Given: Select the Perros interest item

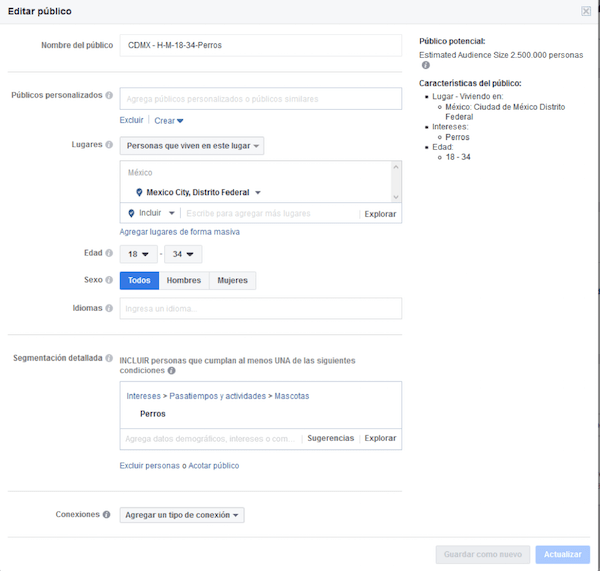Looking at the screenshot, I should click(x=153, y=414).
